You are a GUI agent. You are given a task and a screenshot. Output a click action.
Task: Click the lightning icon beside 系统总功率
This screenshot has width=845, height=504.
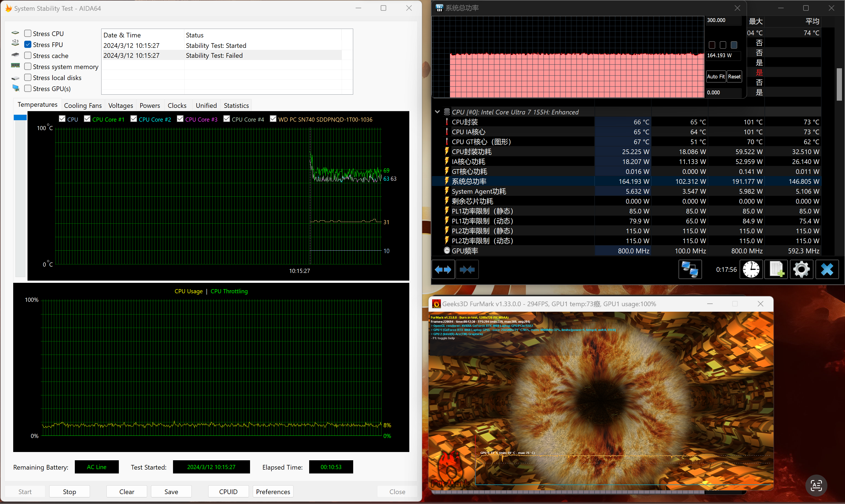pyautogui.click(x=447, y=181)
